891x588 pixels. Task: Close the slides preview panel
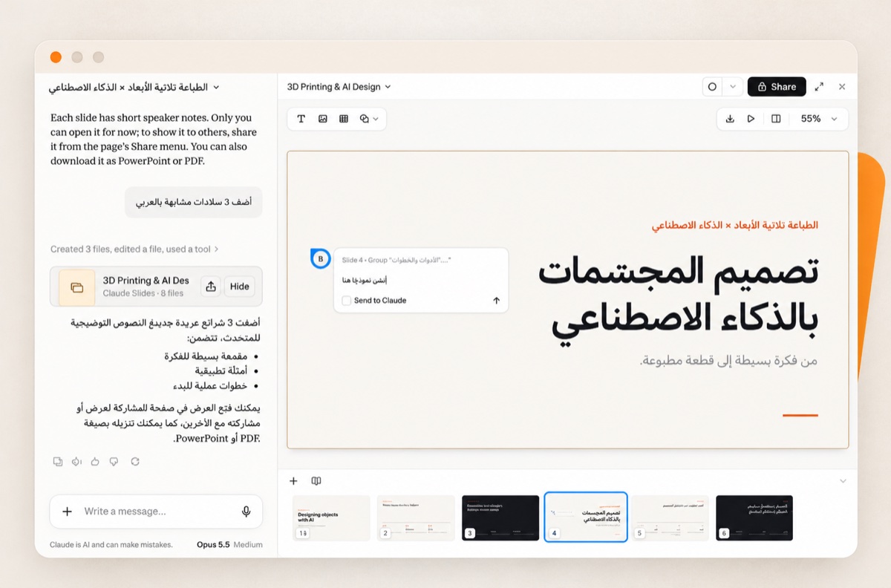(x=842, y=87)
